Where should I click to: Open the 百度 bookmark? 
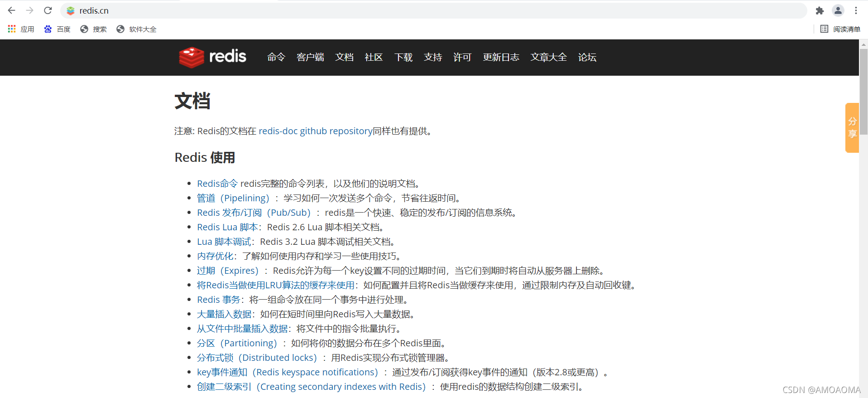[x=57, y=29]
